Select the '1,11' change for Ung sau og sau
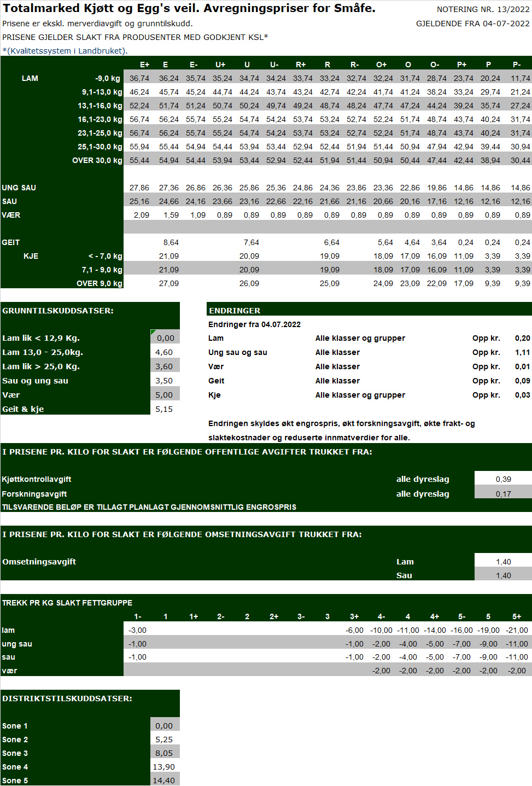 point(523,352)
